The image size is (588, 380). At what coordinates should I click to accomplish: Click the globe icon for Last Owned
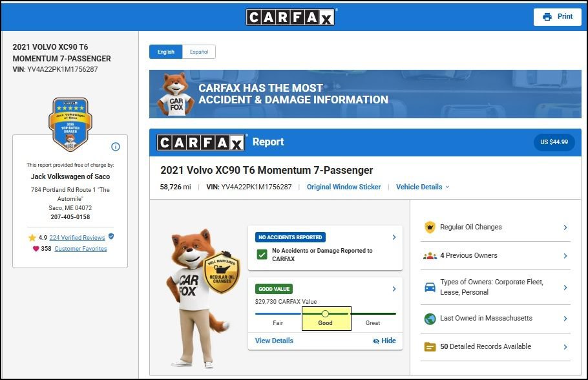[430, 319]
